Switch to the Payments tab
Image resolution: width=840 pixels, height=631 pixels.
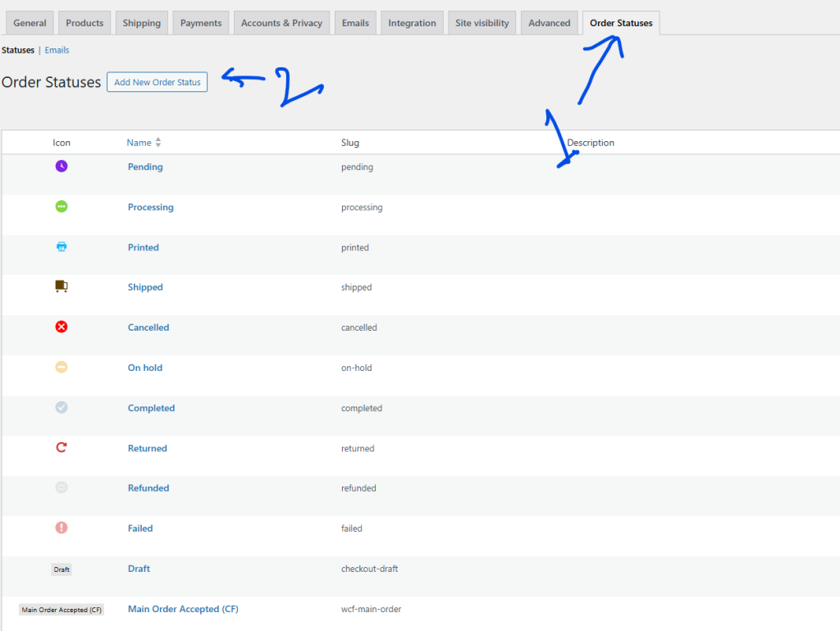coord(201,23)
